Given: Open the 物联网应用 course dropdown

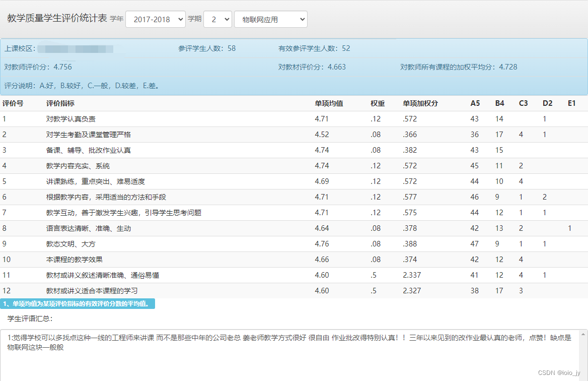Looking at the screenshot, I should pyautogui.click(x=271, y=20).
